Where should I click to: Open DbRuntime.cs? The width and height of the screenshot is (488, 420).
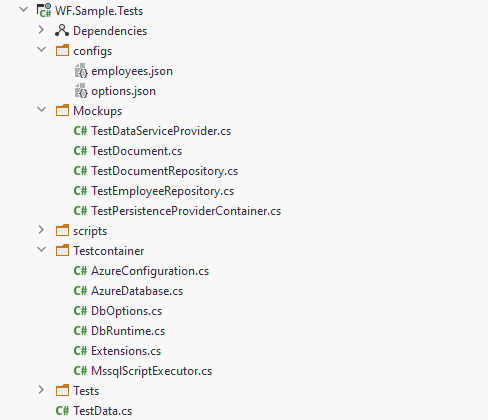[x=128, y=331]
